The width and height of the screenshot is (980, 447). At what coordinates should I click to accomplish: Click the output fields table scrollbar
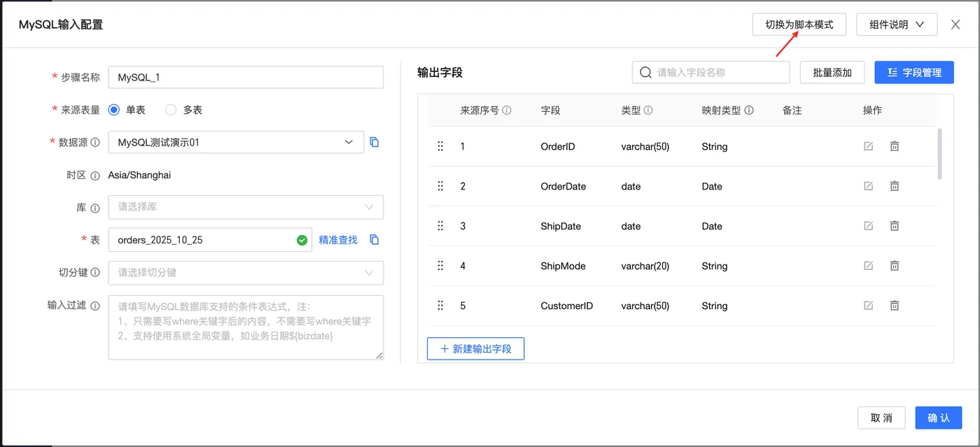pyautogui.click(x=939, y=154)
